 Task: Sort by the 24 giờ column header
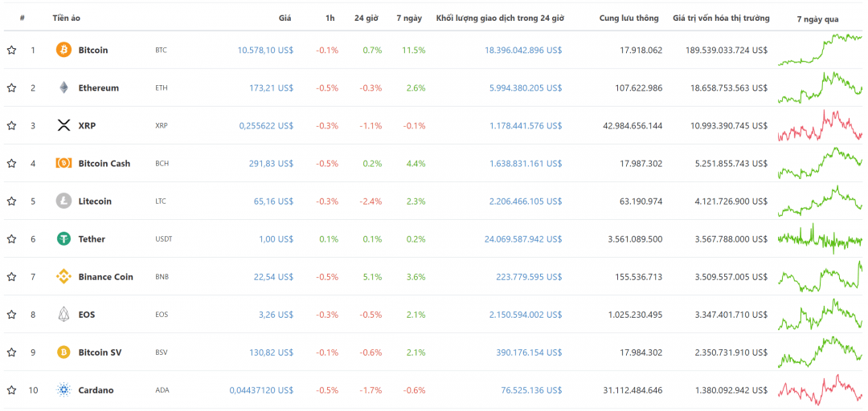tap(366, 18)
